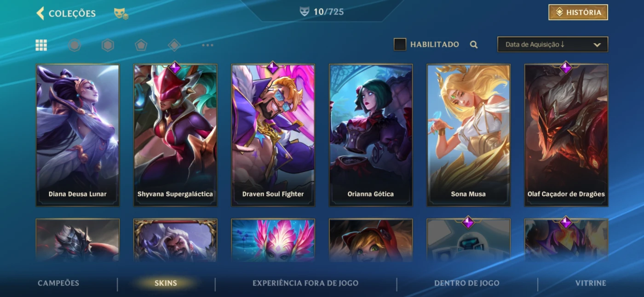Switch to the Campeões tab
This screenshot has height=297, width=644.
pos(58,283)
